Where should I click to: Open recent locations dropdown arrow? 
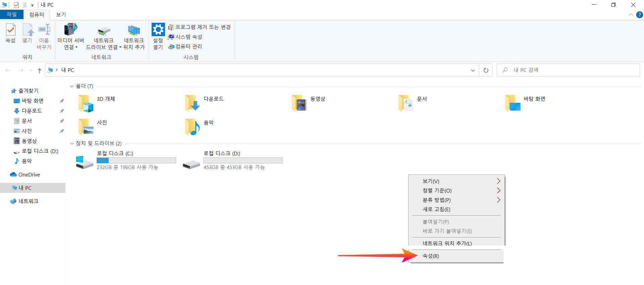(31, 70)
